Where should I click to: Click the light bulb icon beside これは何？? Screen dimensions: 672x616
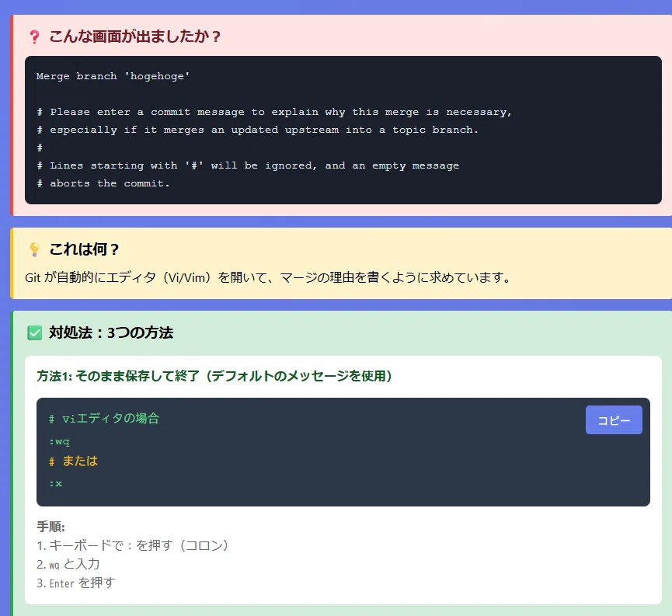pyautogui.click(x=35, y=249)
